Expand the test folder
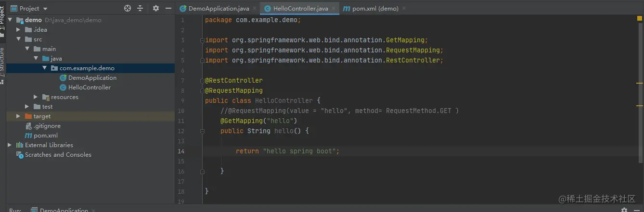This screenshot has height=212, width=644. coord(27,106)
